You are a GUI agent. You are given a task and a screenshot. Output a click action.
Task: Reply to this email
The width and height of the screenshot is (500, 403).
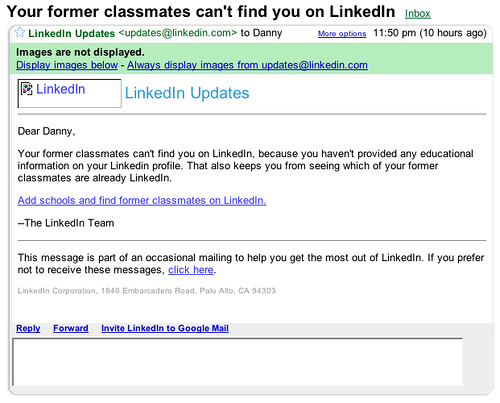click(x=28, y=328)
